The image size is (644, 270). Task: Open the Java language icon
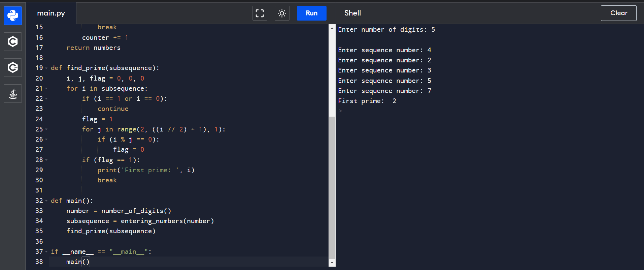pyautogui.click(x=13, y=93)
